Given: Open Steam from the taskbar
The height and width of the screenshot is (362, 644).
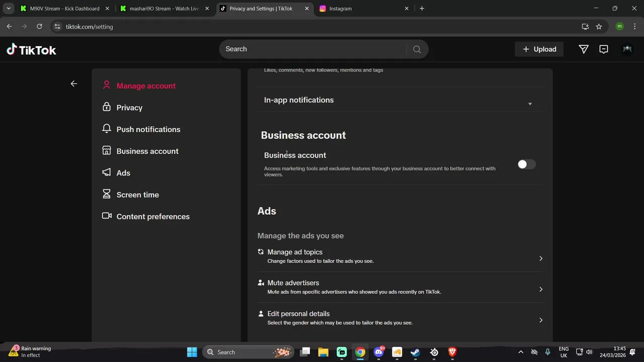Looking at the screenshot, I should (x=416, y=352).
